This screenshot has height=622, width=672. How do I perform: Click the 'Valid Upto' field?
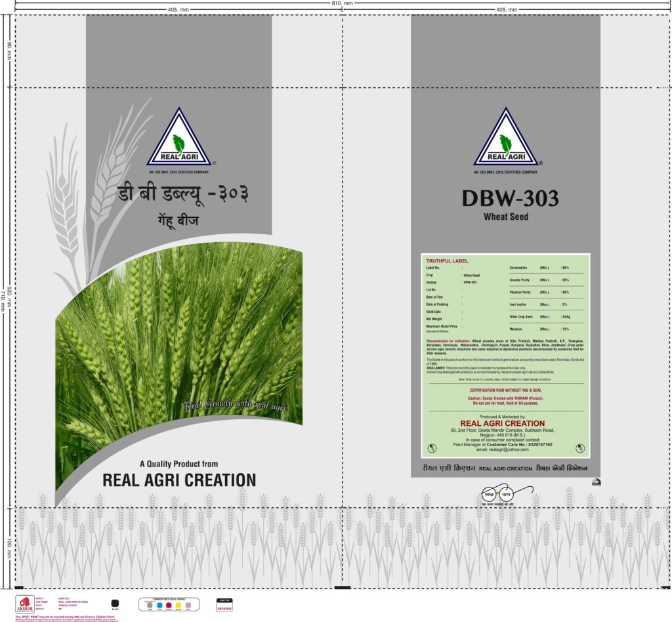pyautogui.click(x=444, y=312)
